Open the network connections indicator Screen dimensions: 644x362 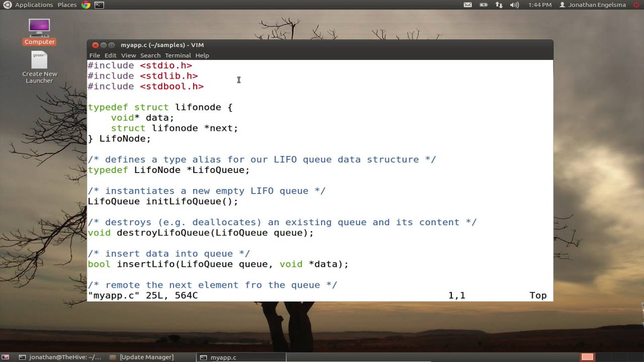click(499, 5)
